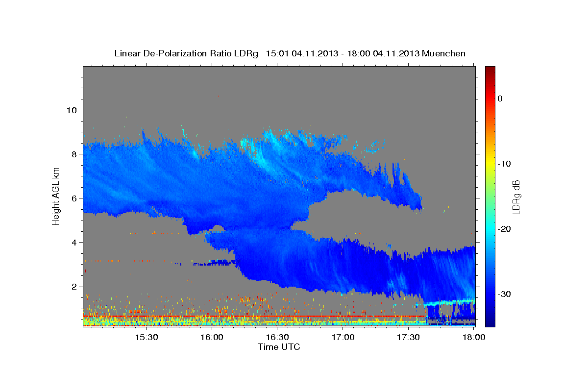Click the height tick label '8'
This screenshot has width=588, height=392.
(x=74, y=154)
